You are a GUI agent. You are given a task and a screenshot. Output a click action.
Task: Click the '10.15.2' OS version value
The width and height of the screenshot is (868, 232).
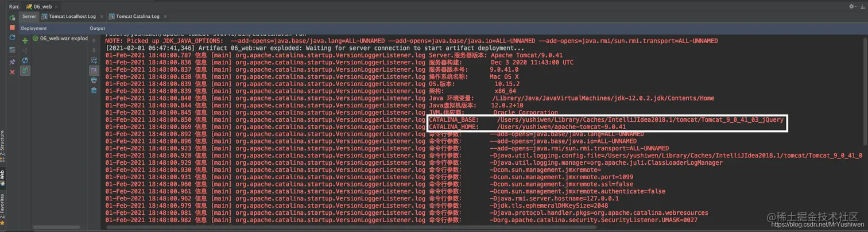(506, 84)
